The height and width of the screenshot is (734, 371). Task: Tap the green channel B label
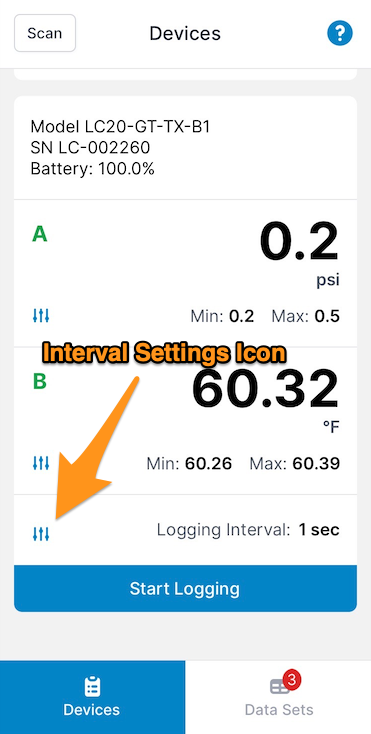[x=40, y=382]
